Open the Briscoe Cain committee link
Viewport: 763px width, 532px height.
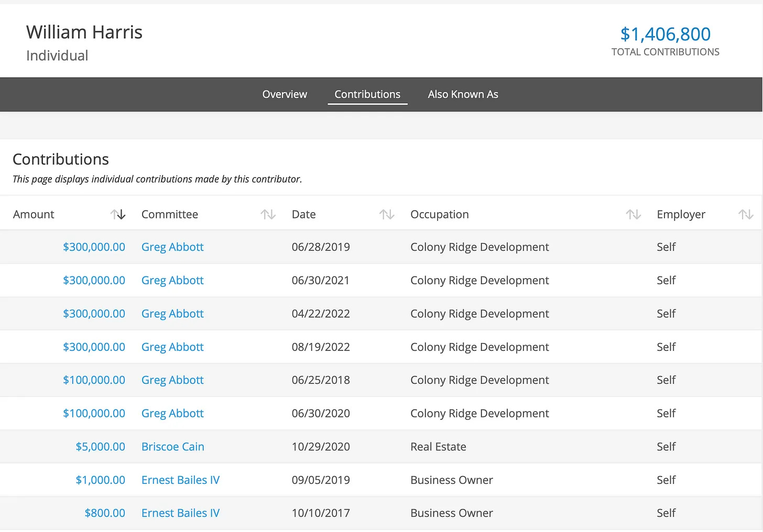coord(173,447)
